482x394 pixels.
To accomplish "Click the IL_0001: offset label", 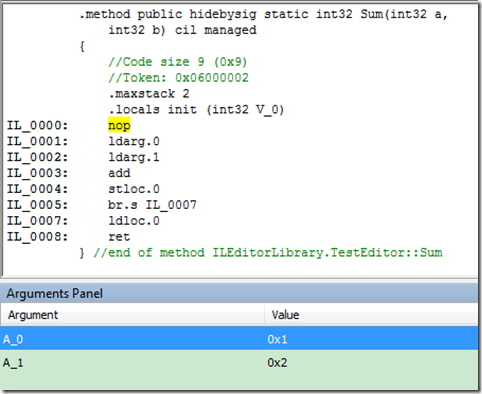I will pos(37,141).
